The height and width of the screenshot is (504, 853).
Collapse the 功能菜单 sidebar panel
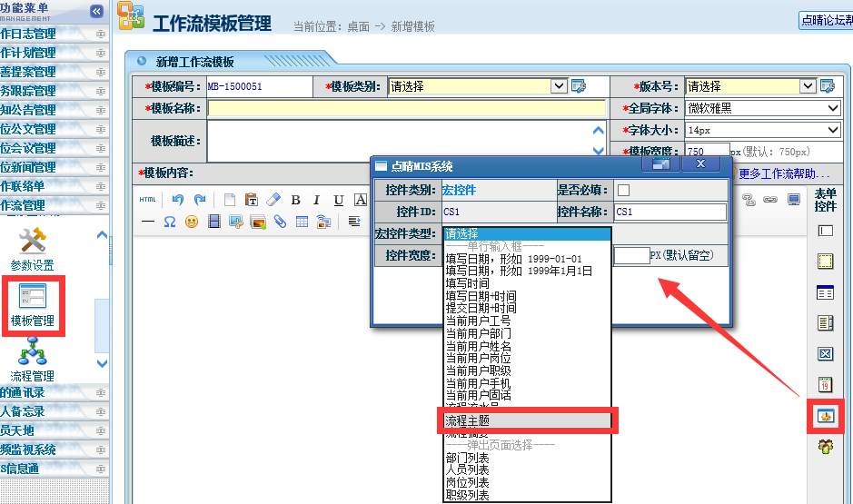click(96, 11)
